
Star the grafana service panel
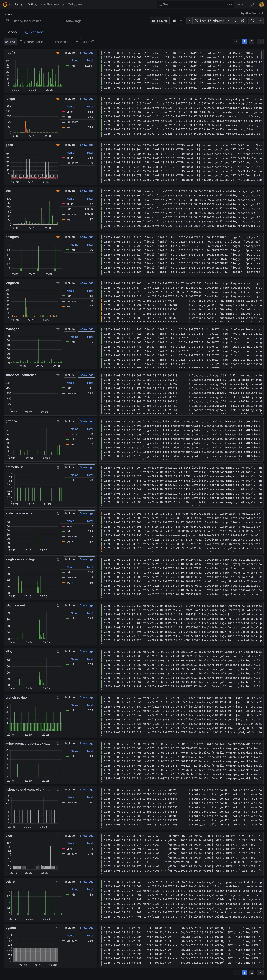pos(58,421)
